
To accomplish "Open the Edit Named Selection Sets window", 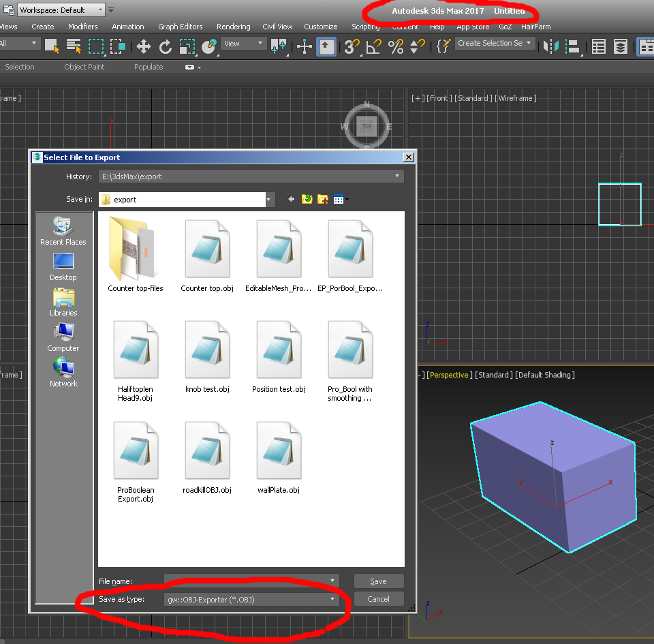I will point(443,46).
